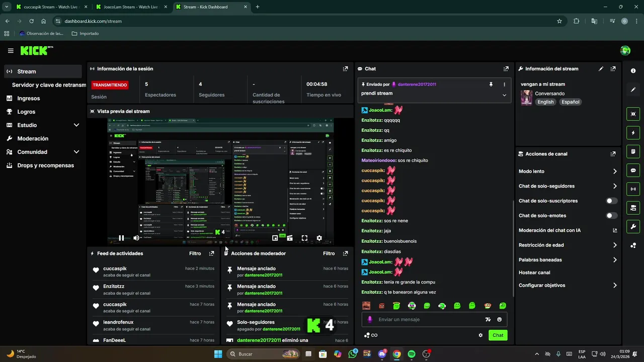Click the purple microphone icon in chat input
644x362 pixels.
(x=370, y=319)
